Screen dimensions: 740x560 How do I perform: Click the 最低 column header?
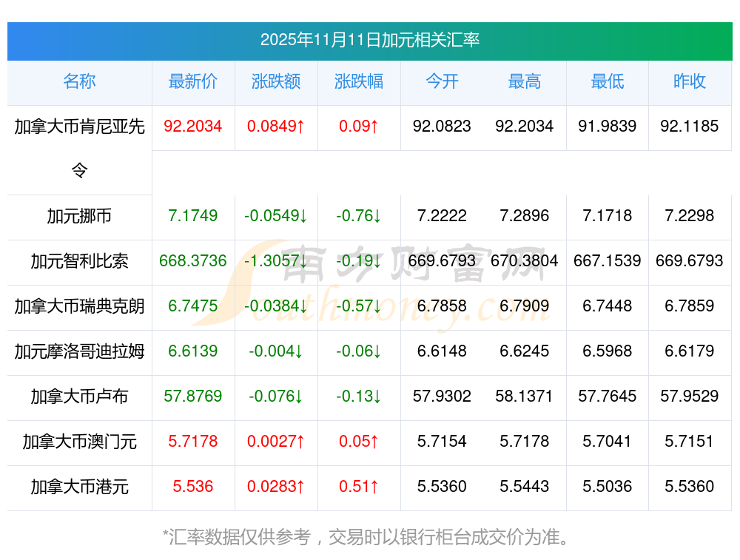click(608, 81)
